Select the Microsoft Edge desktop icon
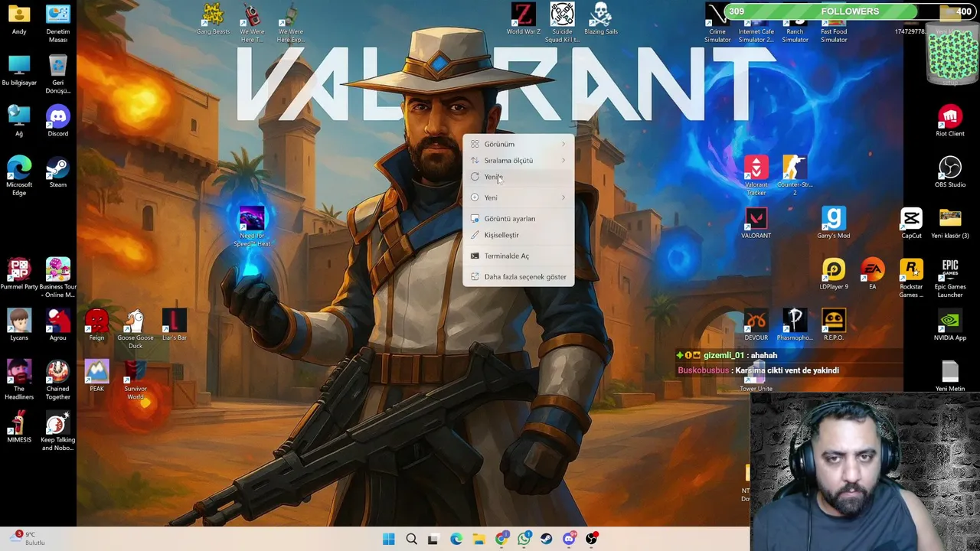The height and width of the screenshot is (551, 980). (19, 176)
